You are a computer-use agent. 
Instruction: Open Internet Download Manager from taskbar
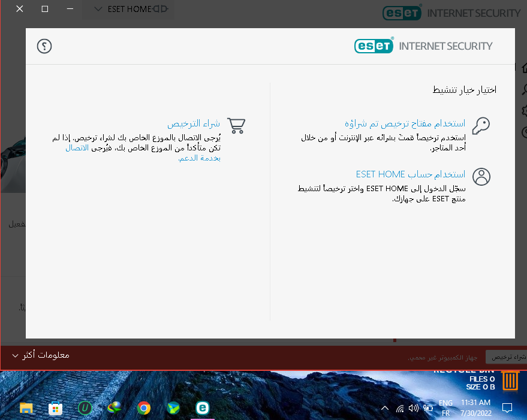tap(115, 408)
